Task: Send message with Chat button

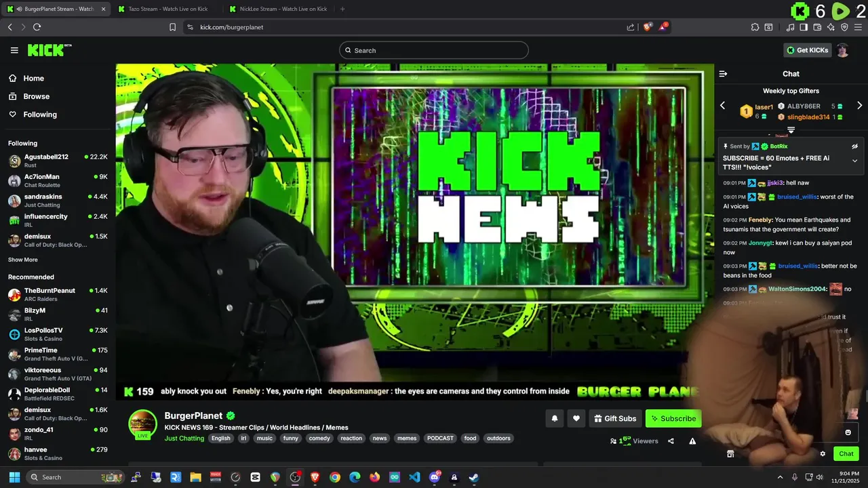Action: click(x=846, y=453)
